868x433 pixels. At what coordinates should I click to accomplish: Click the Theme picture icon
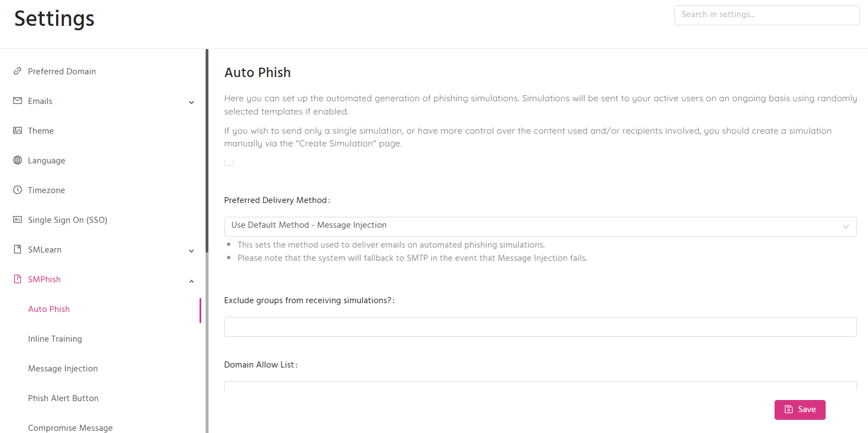pos(18,130)
